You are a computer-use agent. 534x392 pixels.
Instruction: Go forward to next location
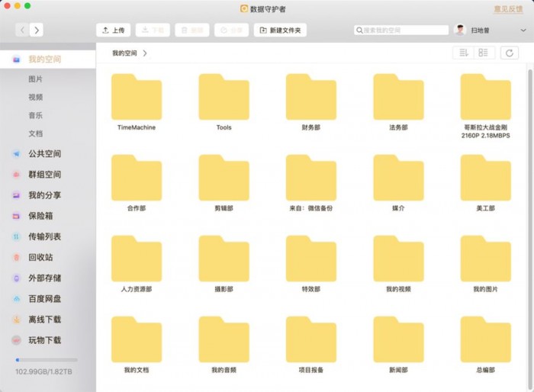coord(37,30)
